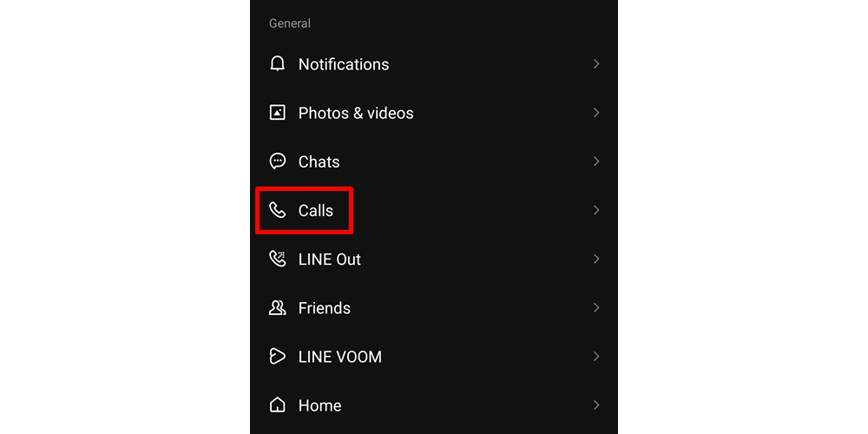This screenshot has width=868, height=434.
Task: Select the Friends text label
Action: coord(325,308)
